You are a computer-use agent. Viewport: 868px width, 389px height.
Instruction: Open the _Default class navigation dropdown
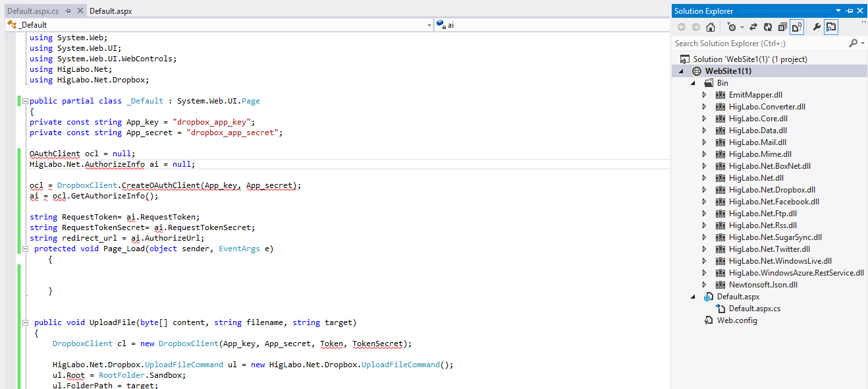429,25
